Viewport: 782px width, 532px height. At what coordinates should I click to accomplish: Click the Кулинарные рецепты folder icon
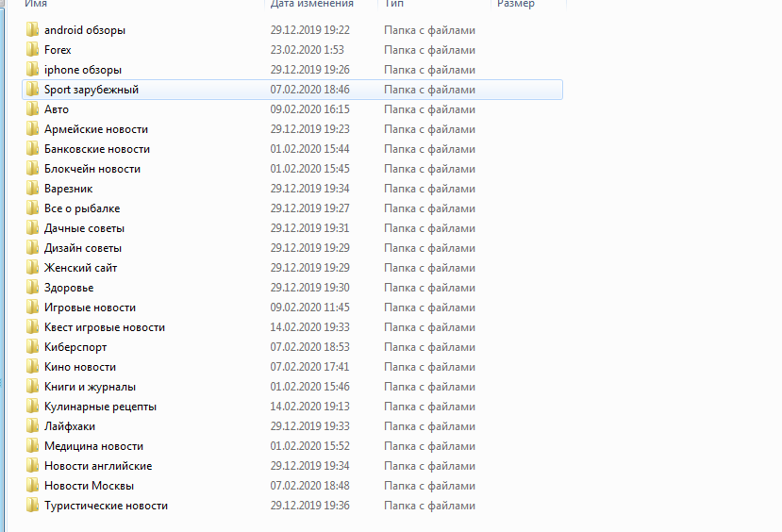tap(32, 407)
